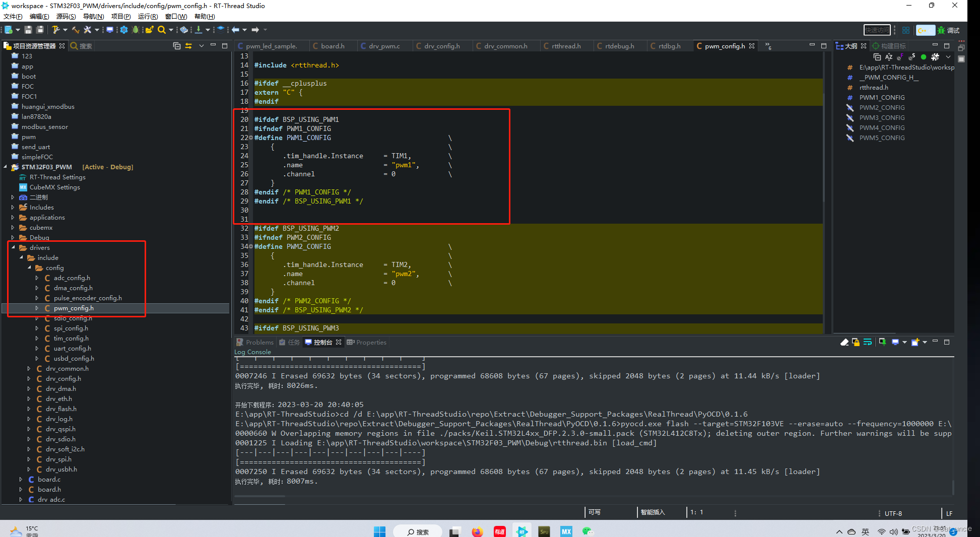Open RT-Thread Settings gear icon in toolbar
This screenshot has width=980, height=537.
click(x=124, y=29)
